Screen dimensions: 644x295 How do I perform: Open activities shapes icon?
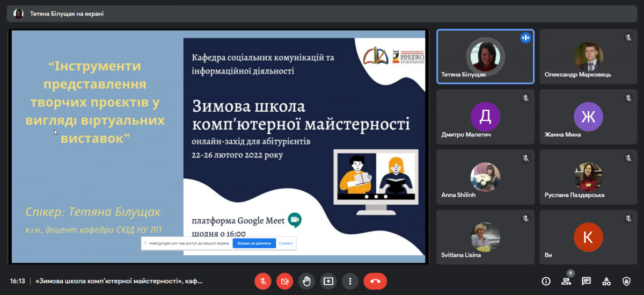point(606,281)
